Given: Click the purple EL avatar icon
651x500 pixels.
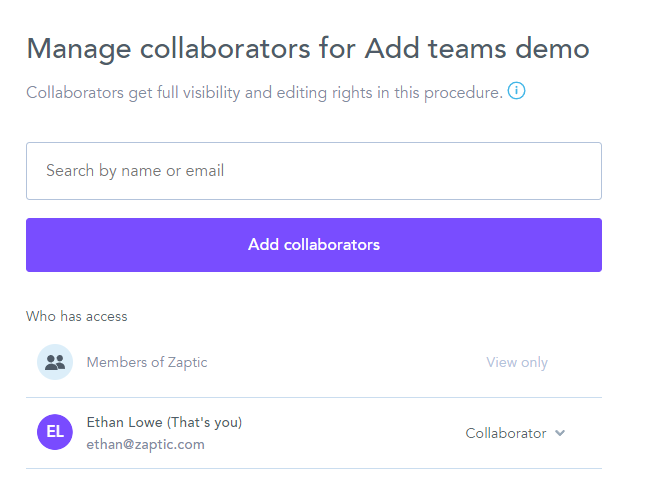Looking at the screenshot, I should click(x=55, y=432).
